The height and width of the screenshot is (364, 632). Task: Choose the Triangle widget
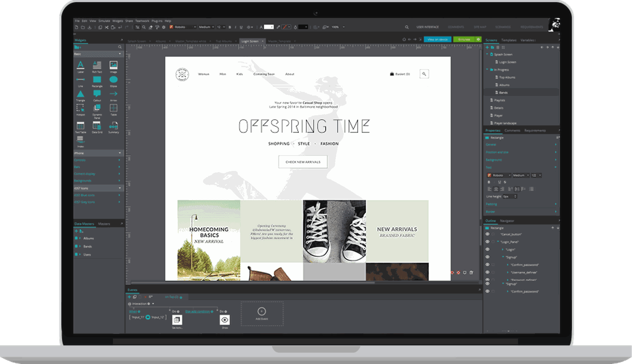(81, 96)
